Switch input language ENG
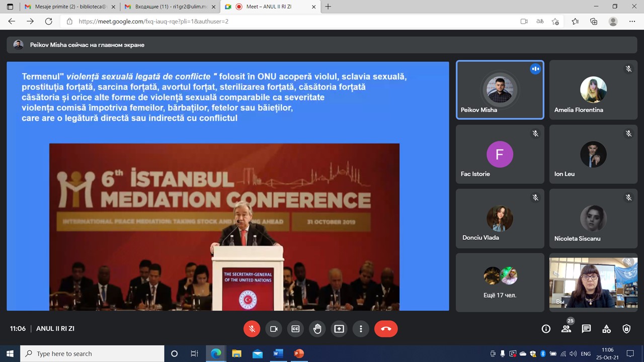The width and height of the screenshot is (644, 362). (586, 353)
